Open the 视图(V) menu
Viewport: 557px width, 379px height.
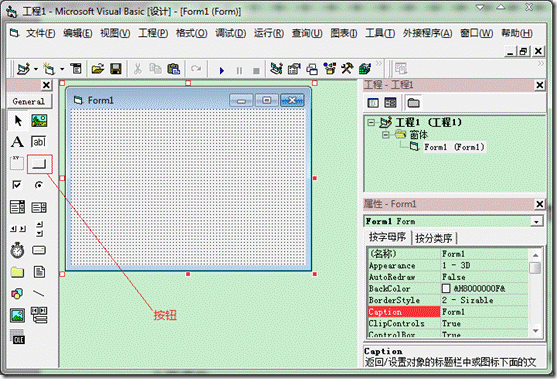(115, 33)
